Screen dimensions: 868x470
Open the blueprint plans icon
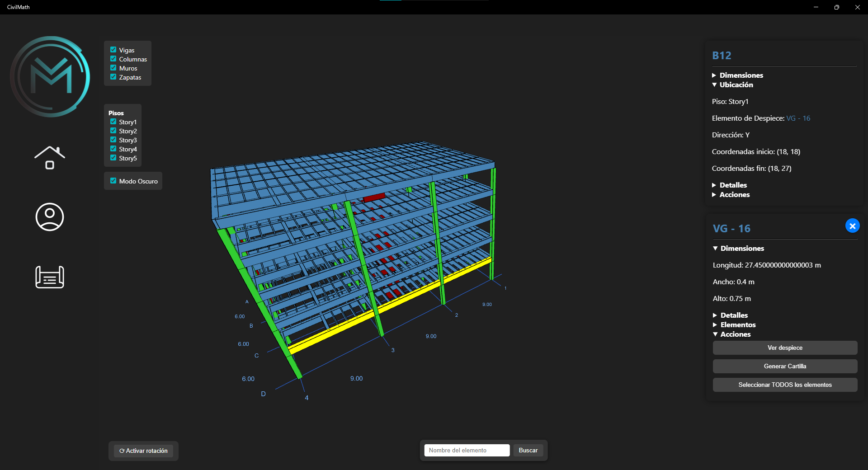point(50,277)
